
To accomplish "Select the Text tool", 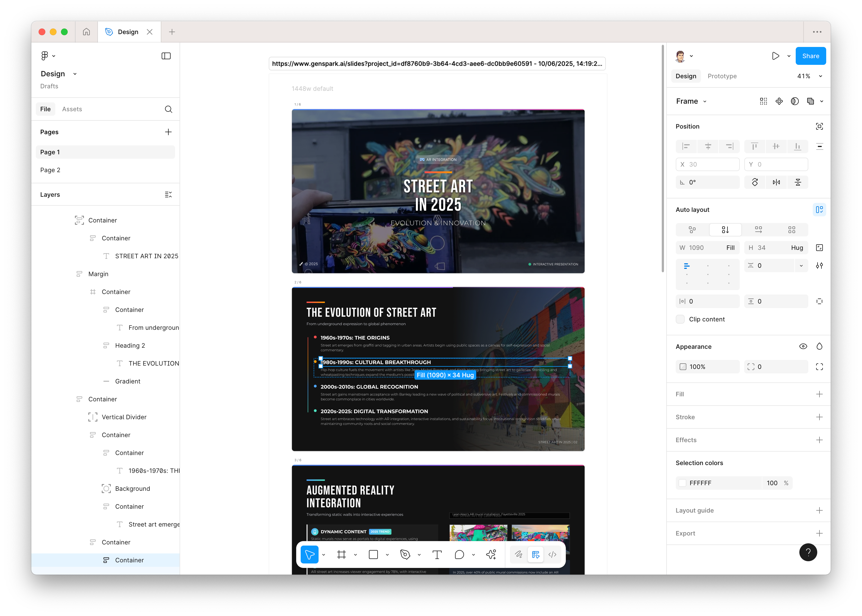I will click(x=437, y=555).
